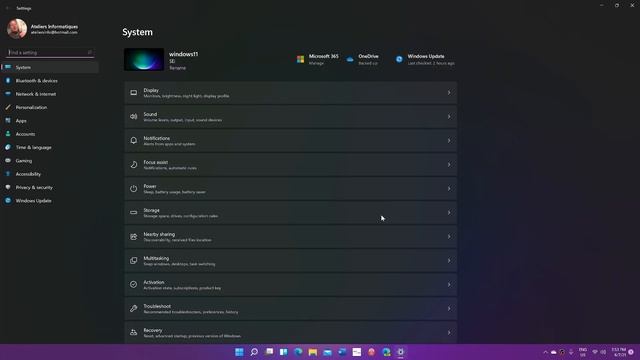Click the OneDrive cloud icon in the system tray

[x=553, y=352]
